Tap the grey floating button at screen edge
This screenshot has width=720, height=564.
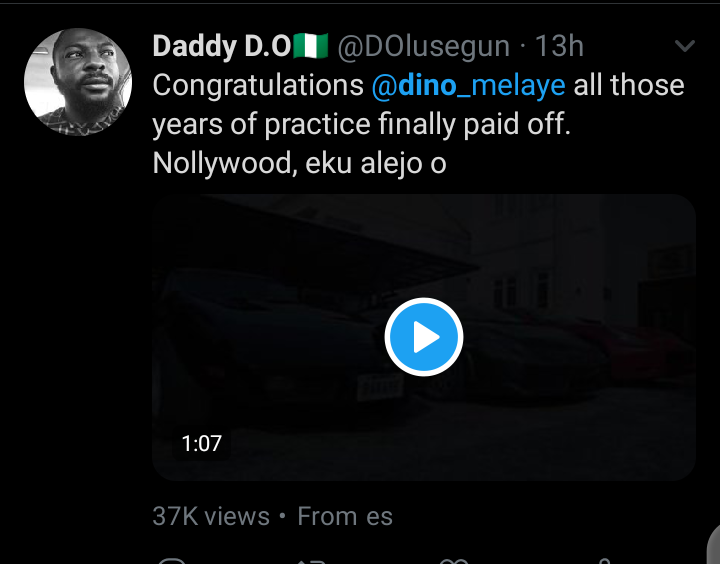(714, 546)
